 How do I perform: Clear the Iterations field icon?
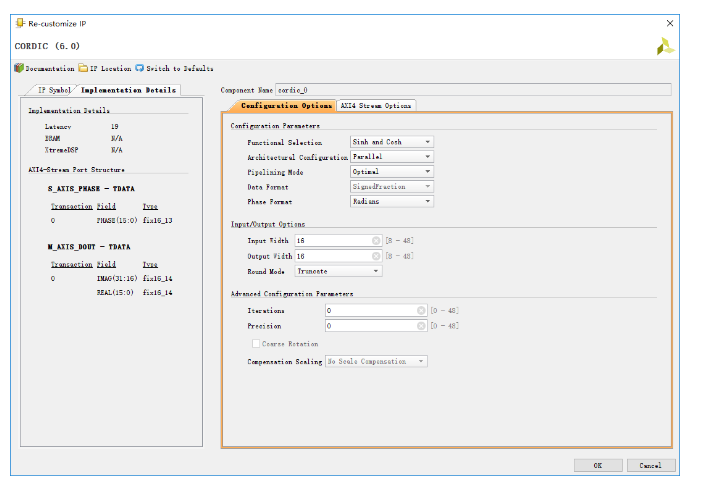[x=422, y=311]
